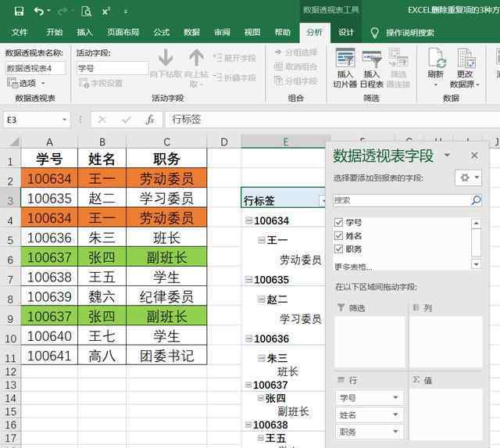Click Insert Slicer (插入切片器) icon

[345, 59]
